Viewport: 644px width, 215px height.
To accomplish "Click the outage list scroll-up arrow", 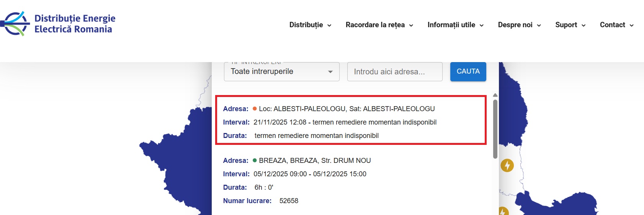I will pyautogui.click(x=495, y=95).
